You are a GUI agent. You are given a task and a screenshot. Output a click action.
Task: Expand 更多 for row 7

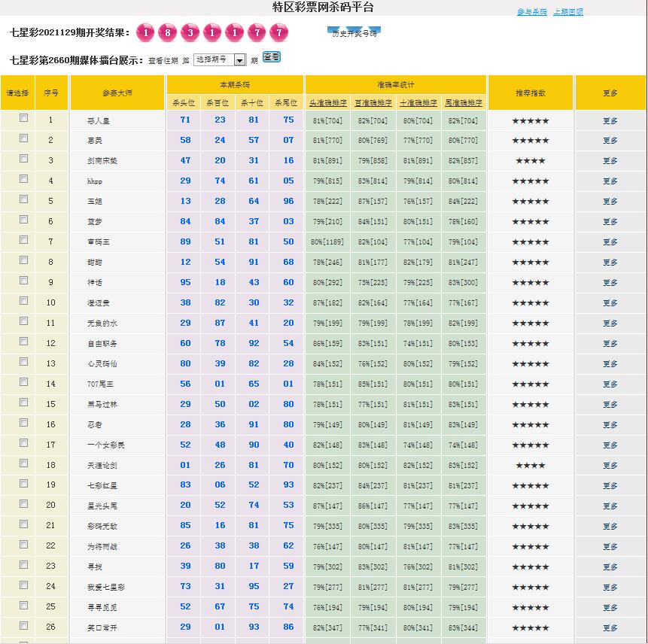610,242
